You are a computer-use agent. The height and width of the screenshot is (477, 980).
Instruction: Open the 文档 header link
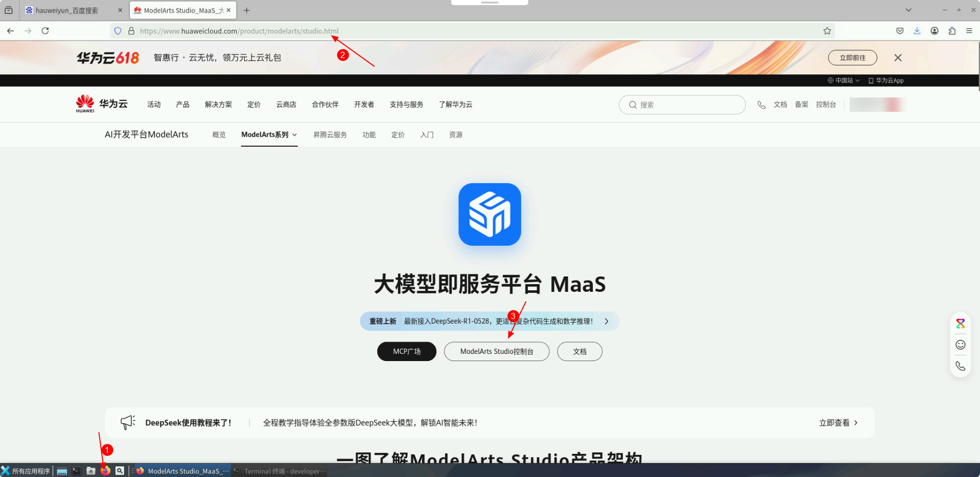(x=780, y=105)
